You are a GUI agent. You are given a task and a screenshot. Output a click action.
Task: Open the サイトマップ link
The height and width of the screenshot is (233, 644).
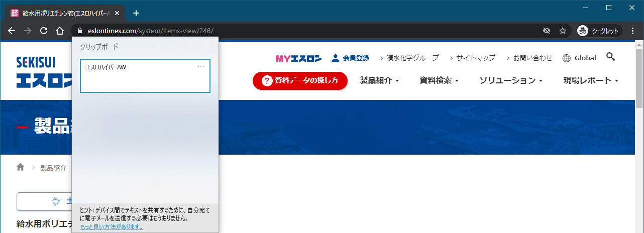tap(476, 58)
